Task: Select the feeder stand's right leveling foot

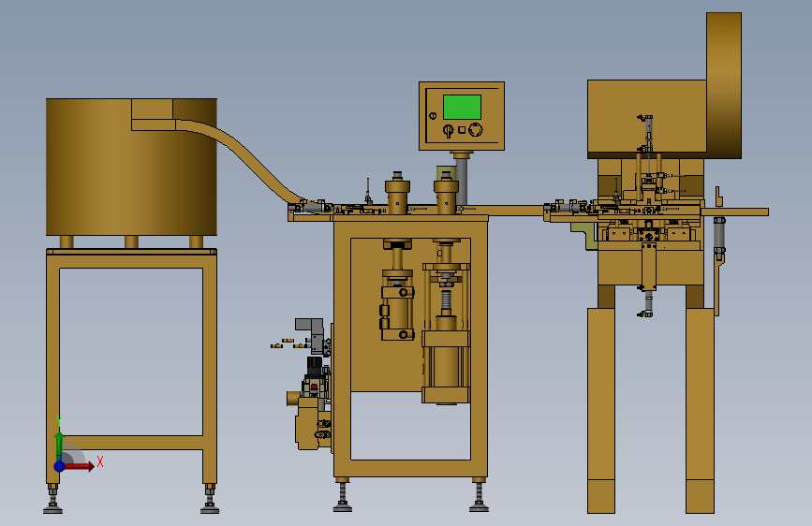Action: (x=210, y=499)
